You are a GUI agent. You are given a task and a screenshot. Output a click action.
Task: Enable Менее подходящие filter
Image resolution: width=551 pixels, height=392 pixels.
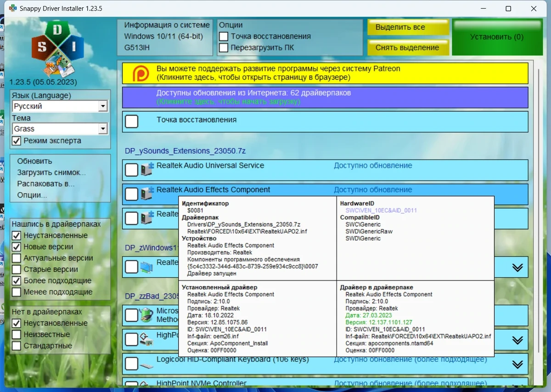[x=17, y=292]
